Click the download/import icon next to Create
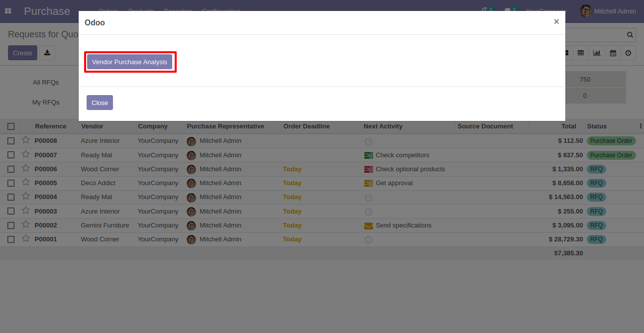 [x=47, y=53]
